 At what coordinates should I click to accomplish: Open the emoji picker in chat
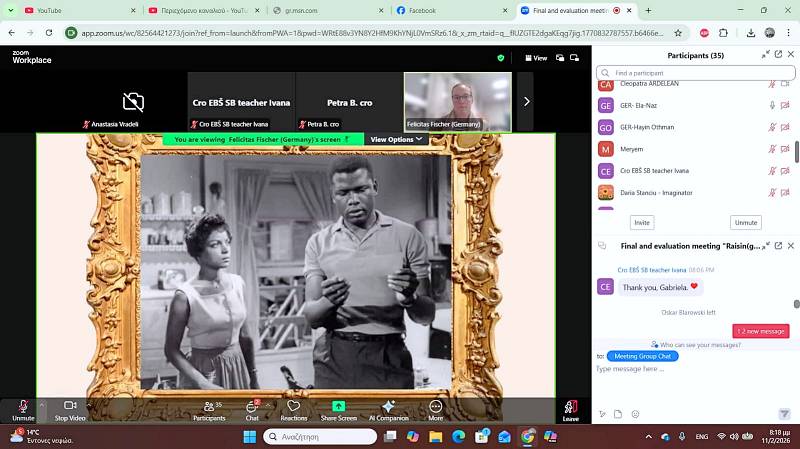click(634, 414)
